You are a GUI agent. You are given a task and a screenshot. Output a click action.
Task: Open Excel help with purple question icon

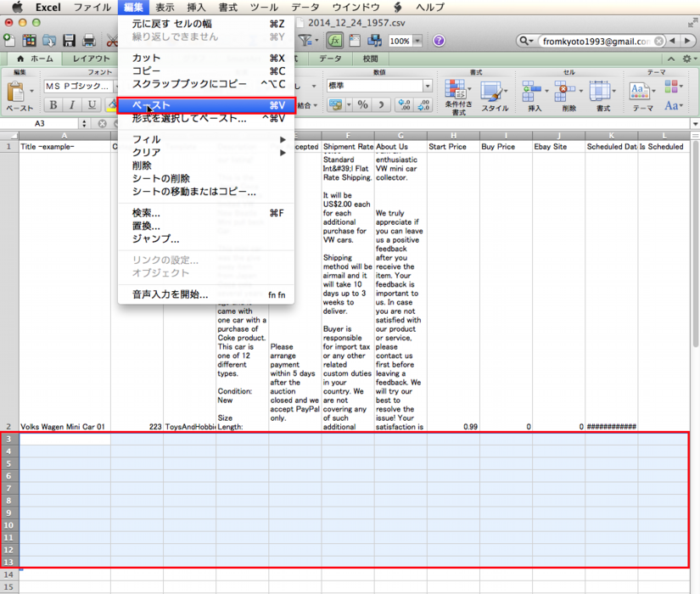[439, 41]
